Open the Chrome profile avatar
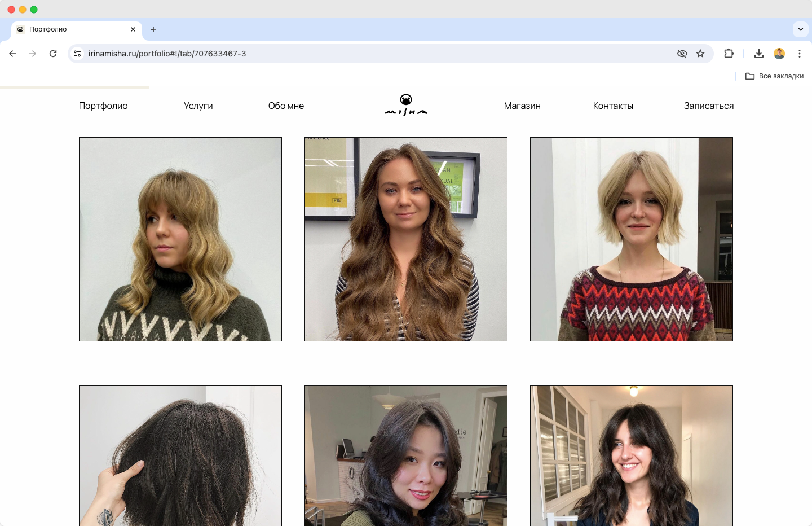812x526 pixels. 779,54
